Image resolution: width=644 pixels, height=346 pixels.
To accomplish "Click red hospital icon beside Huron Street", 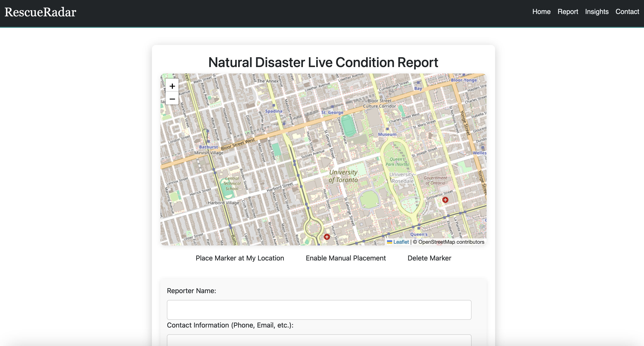I will (327, 237).
